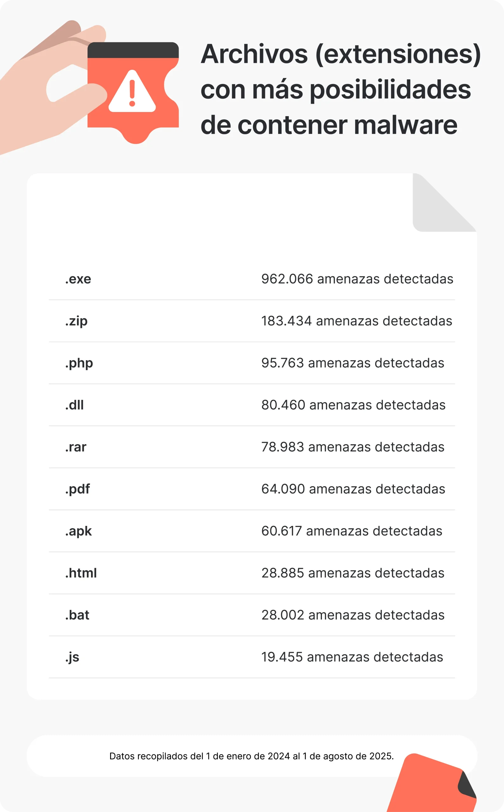
Task: Click "19.455 amenazas detectadas" text
Action: (x=352, y=657)
